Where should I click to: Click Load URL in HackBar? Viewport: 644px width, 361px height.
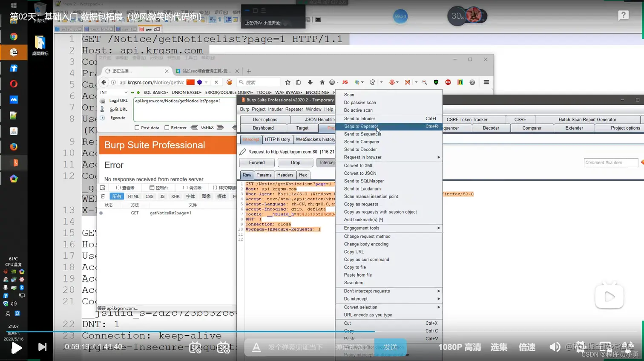click(118, 101)
